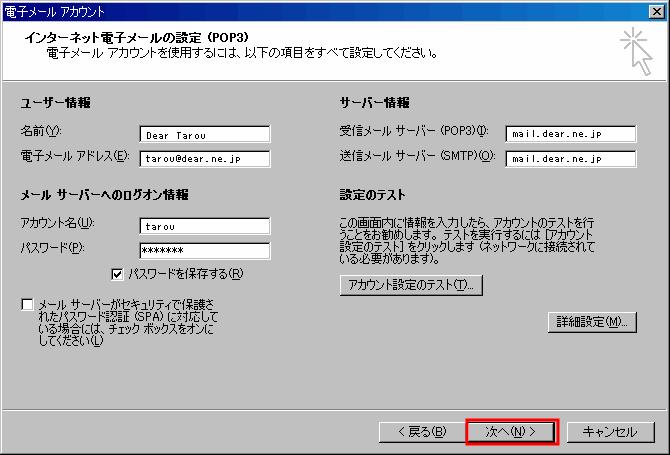This screenshot has width=670, height=455.
Task: Close the 電子メール アカウント dialog
Action: pos(657,12)
